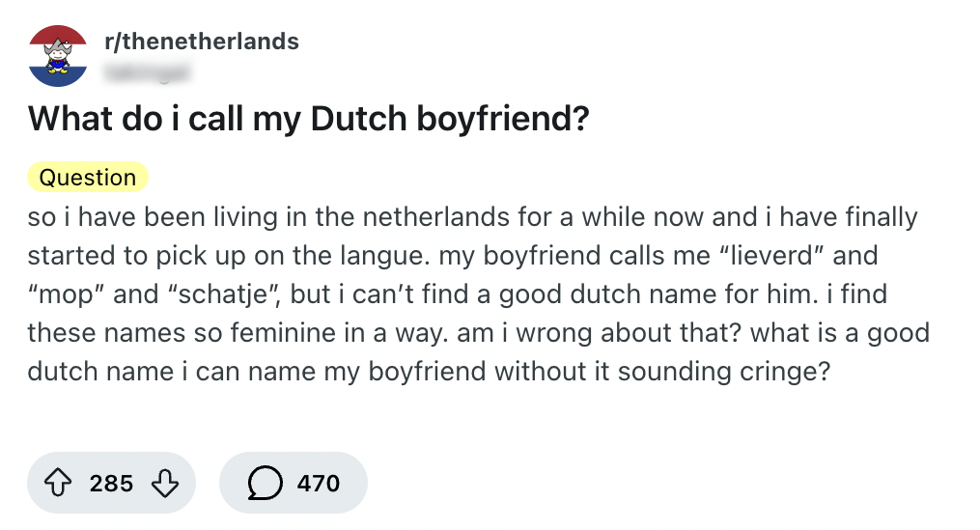Upvote the Dutch boyfriend post

point(60,483)
